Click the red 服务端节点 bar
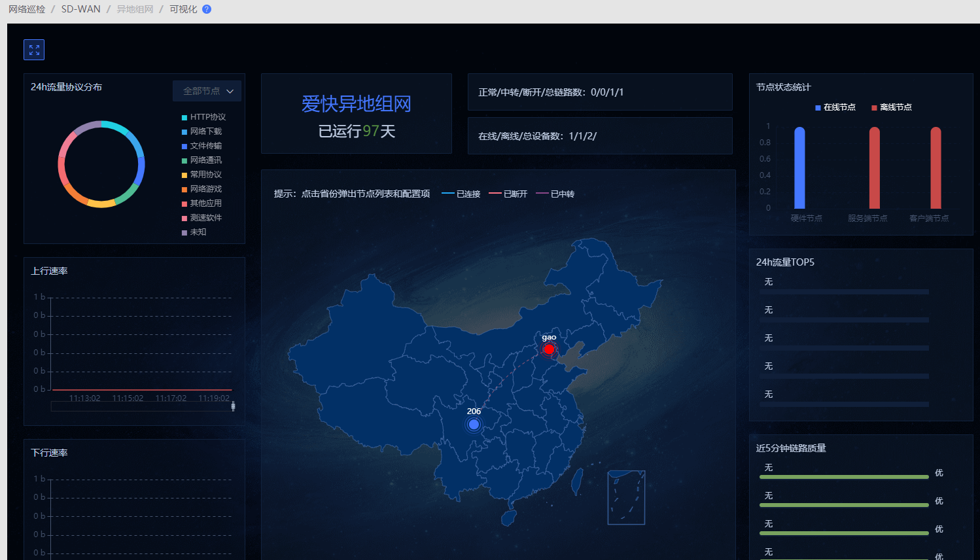 tap(875, 168)
